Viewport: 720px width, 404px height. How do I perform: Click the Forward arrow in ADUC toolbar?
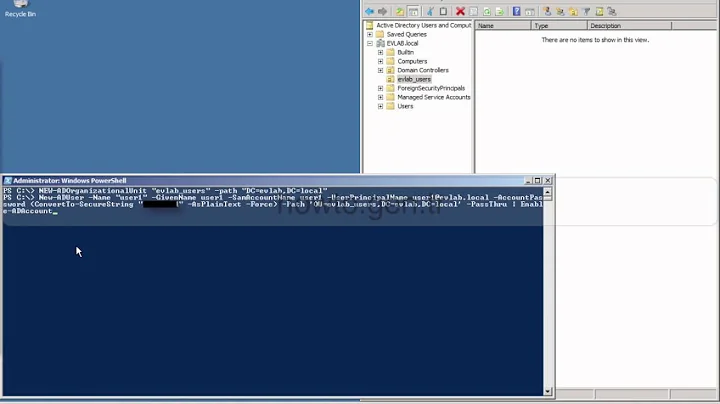pos(382,11)
